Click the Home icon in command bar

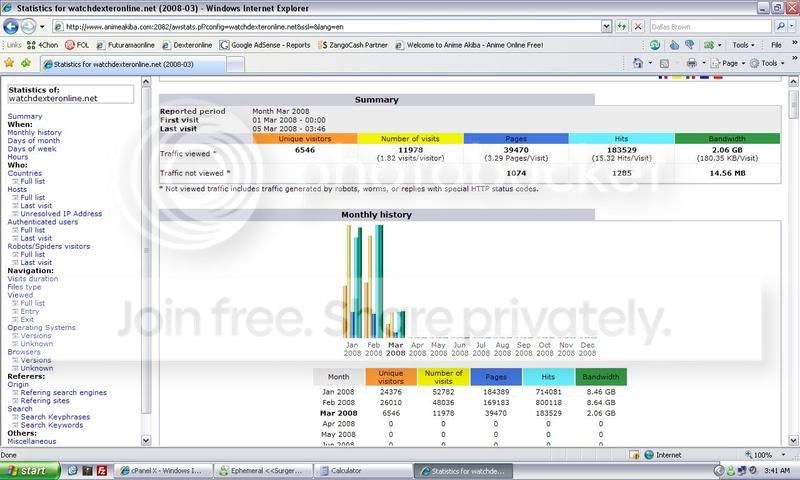tap(637, 63)
